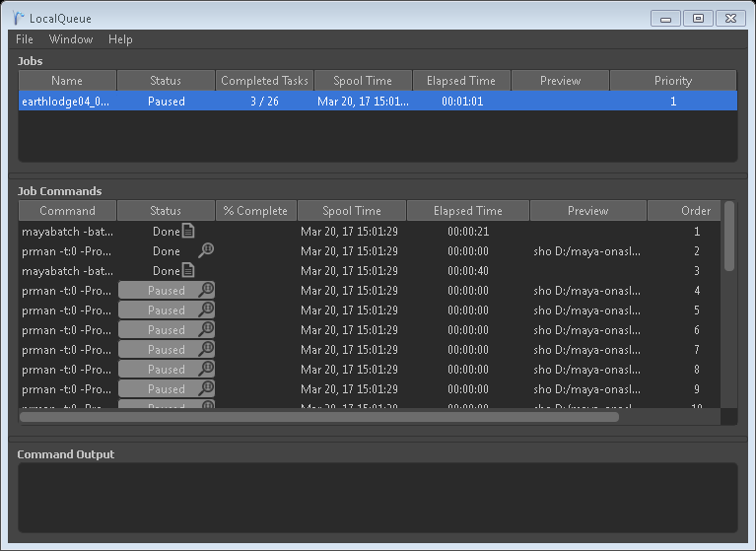Open the Window menu
Image resolution: width=756 pixels, height=551 pixels.
(x=71, y=39)
